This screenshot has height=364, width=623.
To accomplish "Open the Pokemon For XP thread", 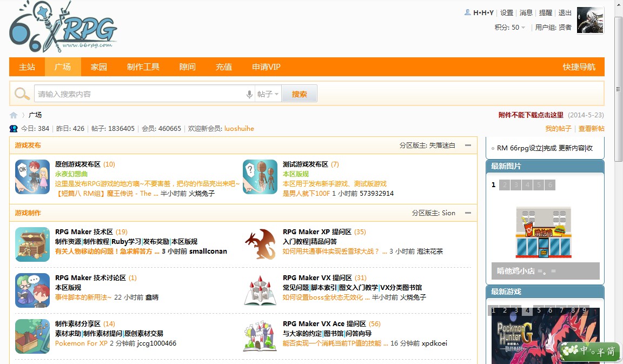I will [82, 343].
